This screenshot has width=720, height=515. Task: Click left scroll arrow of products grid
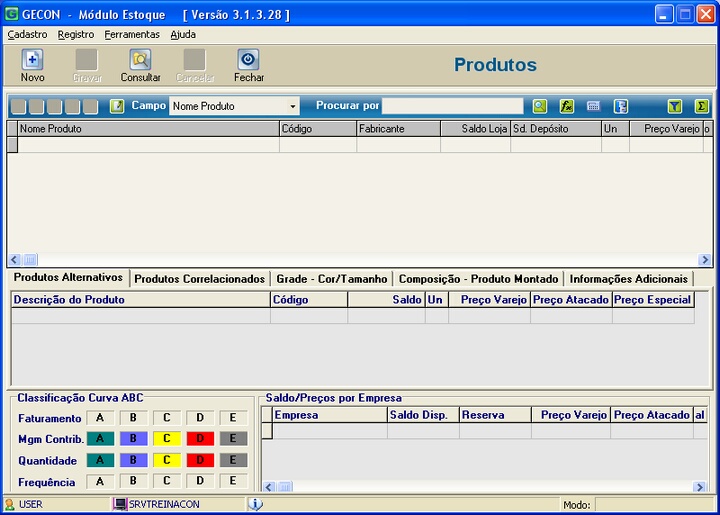(14, 260)
